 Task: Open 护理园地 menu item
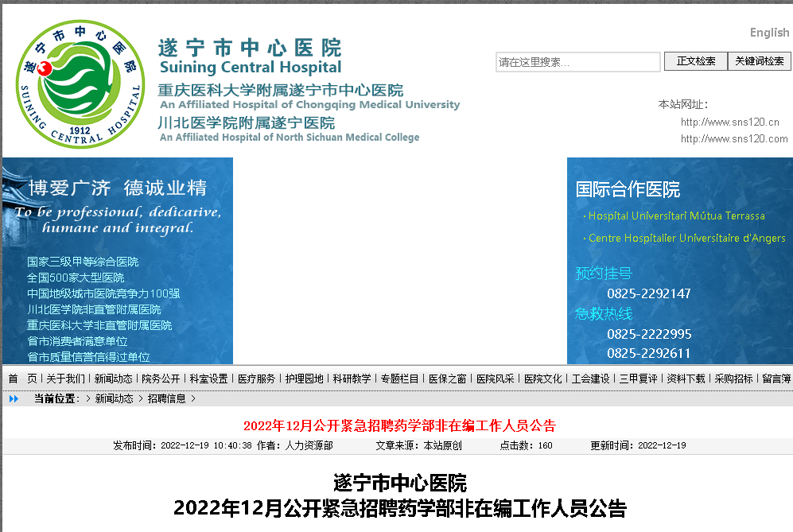click(304, 379)
